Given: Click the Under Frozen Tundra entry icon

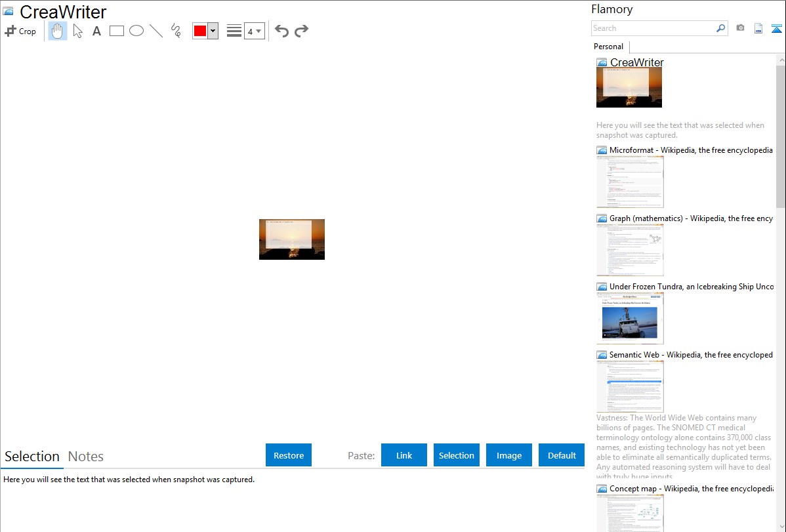Looking at the screenshot, I should pos(602,287).
